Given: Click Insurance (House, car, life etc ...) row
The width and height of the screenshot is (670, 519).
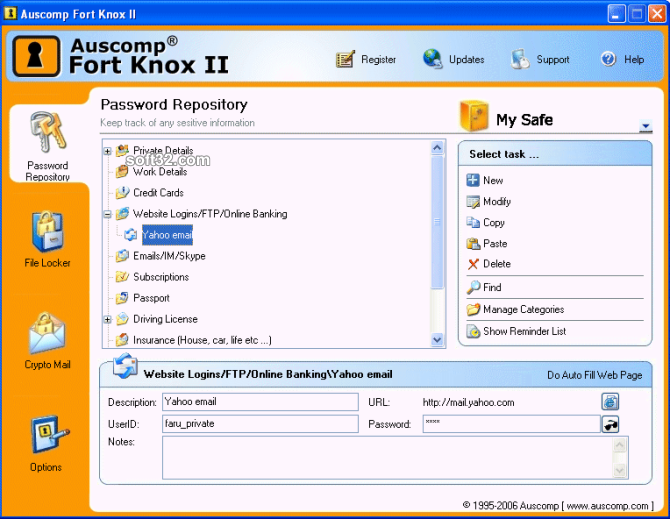Looking at the screenshot, I should (202, 340).
